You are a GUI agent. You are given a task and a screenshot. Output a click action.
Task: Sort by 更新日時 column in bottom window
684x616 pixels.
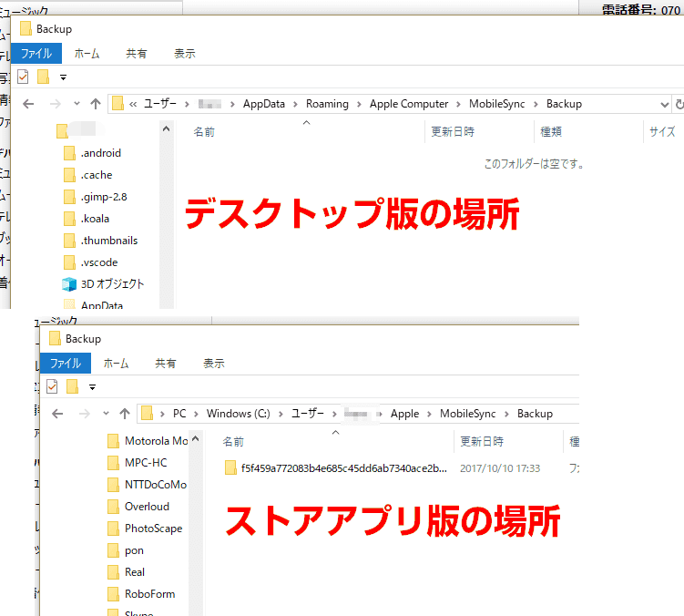482,441
